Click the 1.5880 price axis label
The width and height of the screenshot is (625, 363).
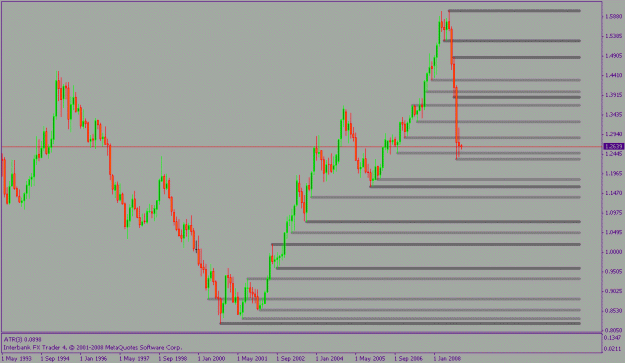(x=614, y=17)
